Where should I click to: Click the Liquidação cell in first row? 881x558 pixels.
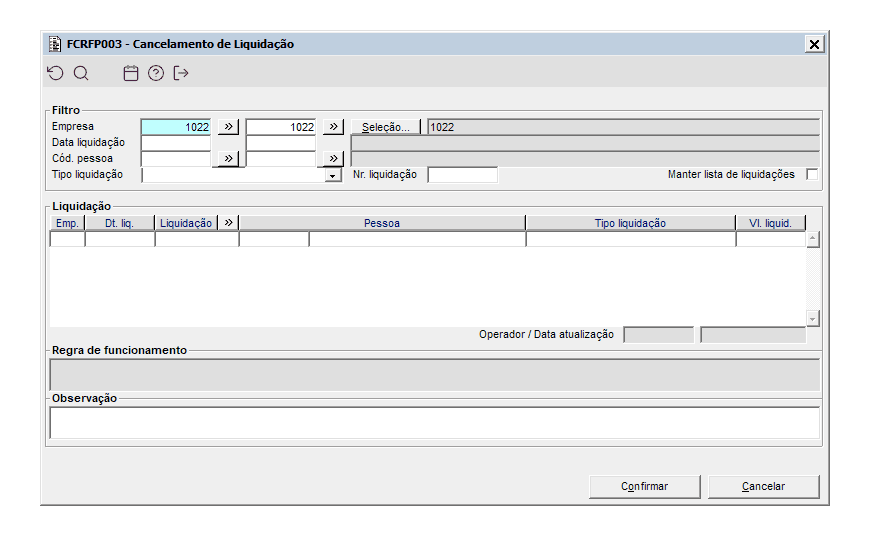tap(197, 239)
